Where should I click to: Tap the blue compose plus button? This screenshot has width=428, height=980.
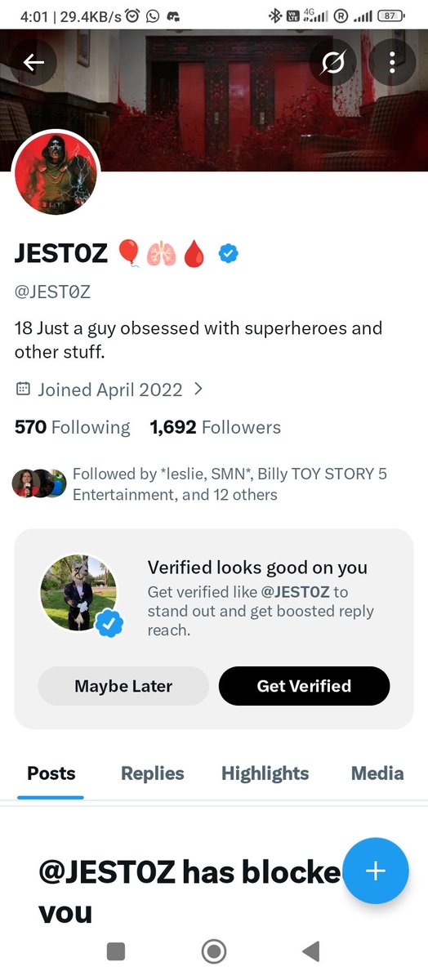[x=375, y=871]
